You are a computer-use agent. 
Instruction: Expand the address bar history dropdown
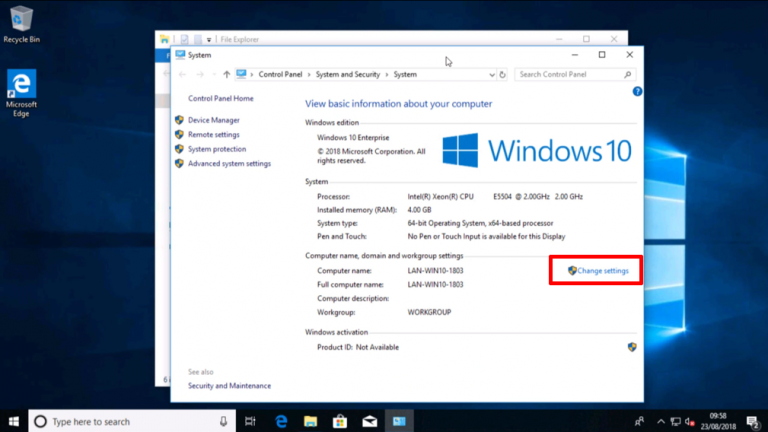491,74
